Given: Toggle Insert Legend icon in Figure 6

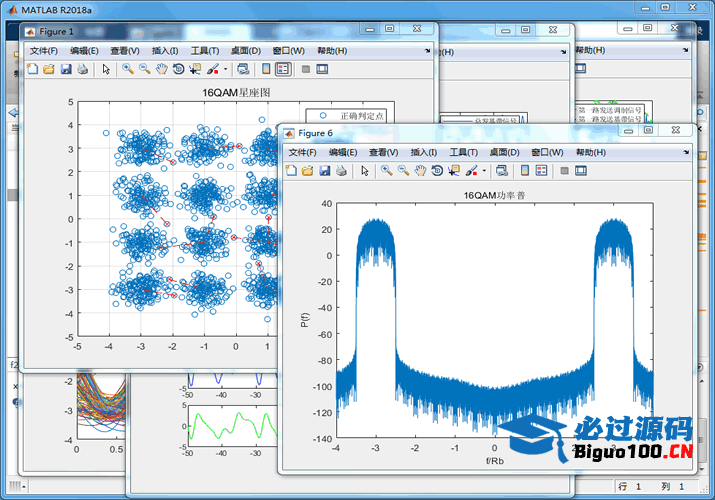Looking at the screenshot, I should (x=542, y=171).
